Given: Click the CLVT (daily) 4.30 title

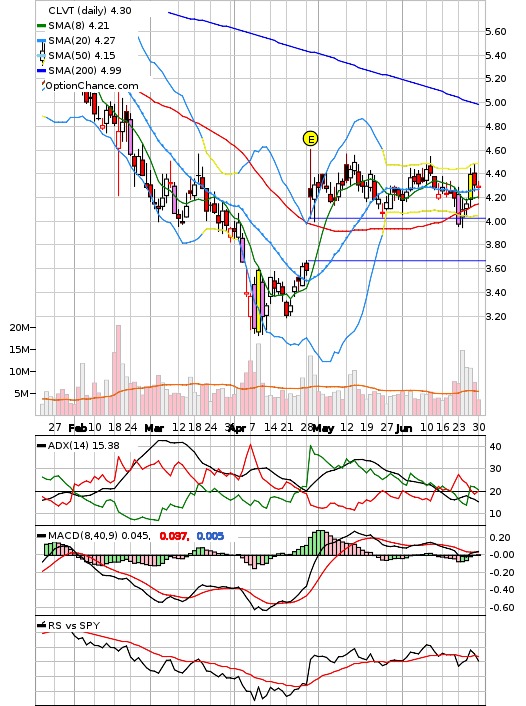Looking at the screenshot, I should coord(90,10).
